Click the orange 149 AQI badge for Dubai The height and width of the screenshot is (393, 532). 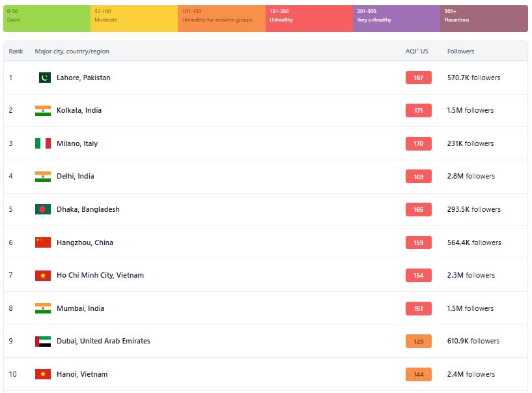(418, 342)
